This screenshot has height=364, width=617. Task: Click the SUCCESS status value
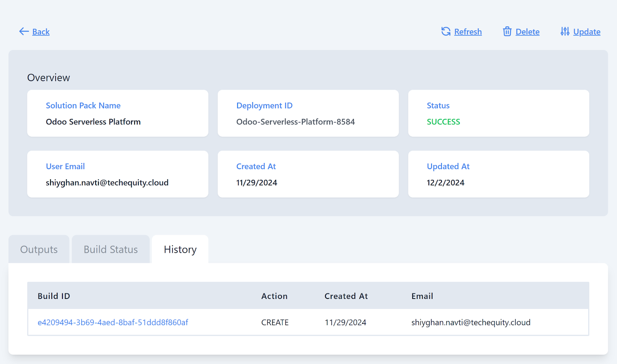443,122
